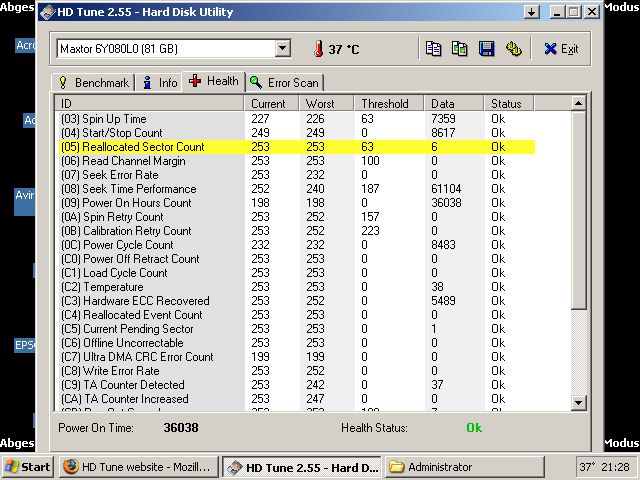Click the Status column header

[509, 104]
